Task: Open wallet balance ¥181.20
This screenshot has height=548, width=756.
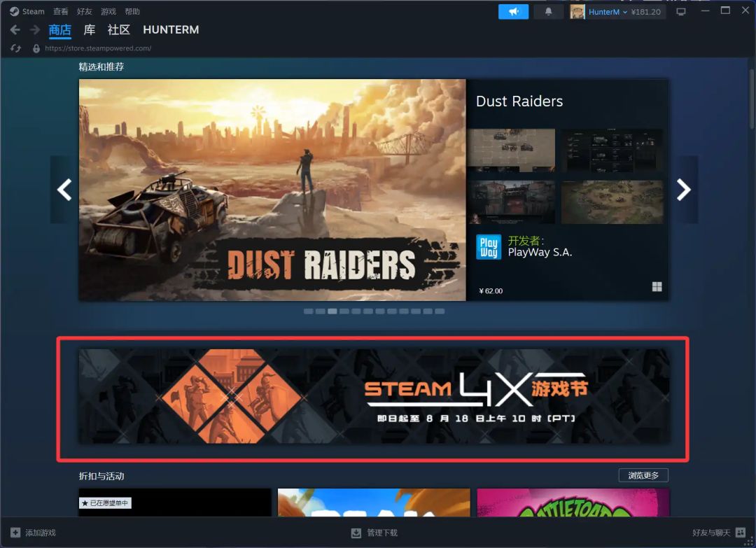Action: click(645, 12)
